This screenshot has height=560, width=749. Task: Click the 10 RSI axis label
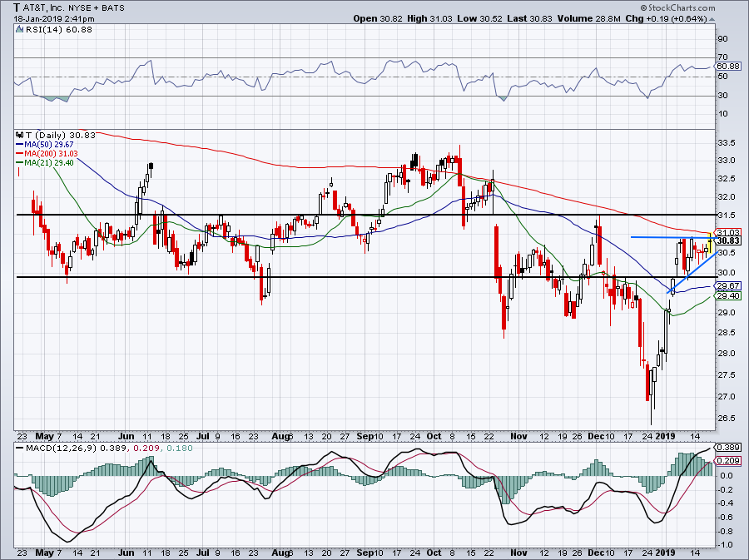pyautogui.click(x=722, y=114)
